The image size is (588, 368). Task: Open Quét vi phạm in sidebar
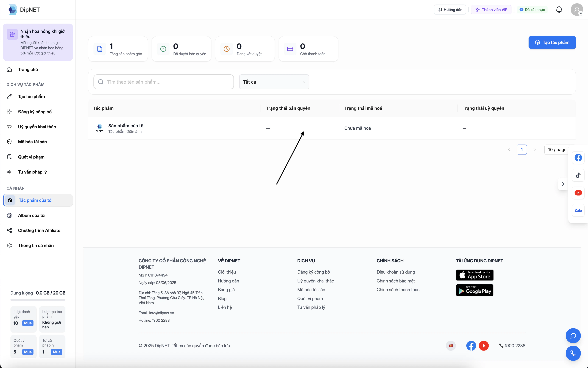(38, 157)
